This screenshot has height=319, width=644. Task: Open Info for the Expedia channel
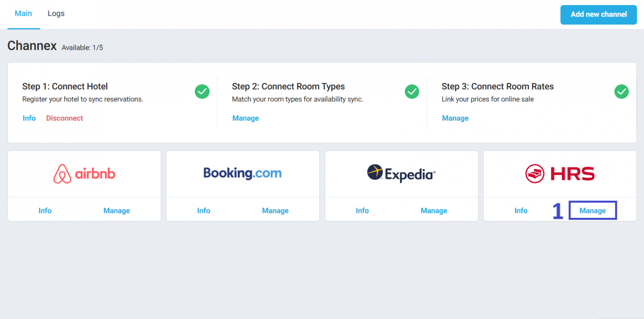[x=362, y=211]
